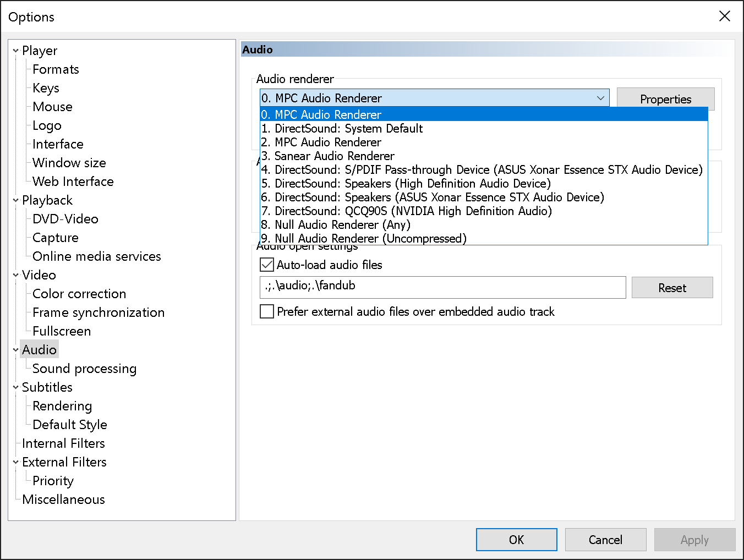744x560 pixels.
Task: Close the Options window
Action: click(x=725, y=17)
